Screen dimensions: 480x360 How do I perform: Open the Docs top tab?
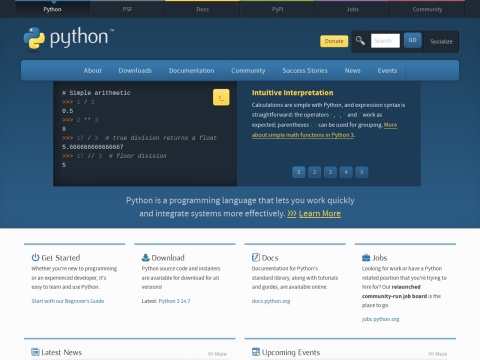click(202, 9)
